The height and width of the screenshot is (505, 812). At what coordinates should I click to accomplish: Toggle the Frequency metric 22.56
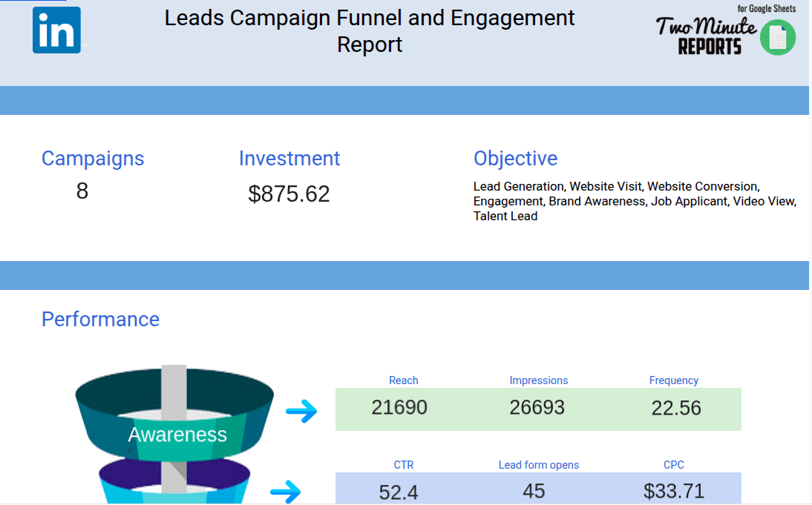click(x=673, y=407)
